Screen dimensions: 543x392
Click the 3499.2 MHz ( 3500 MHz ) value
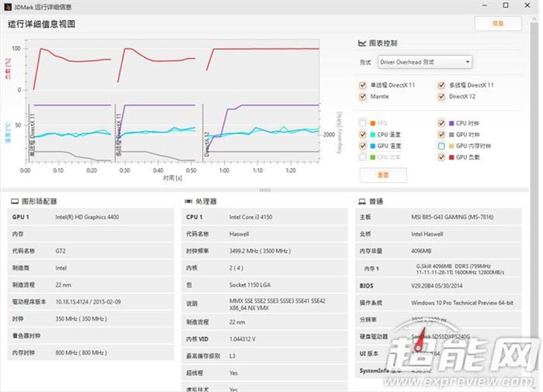(260, 251)
